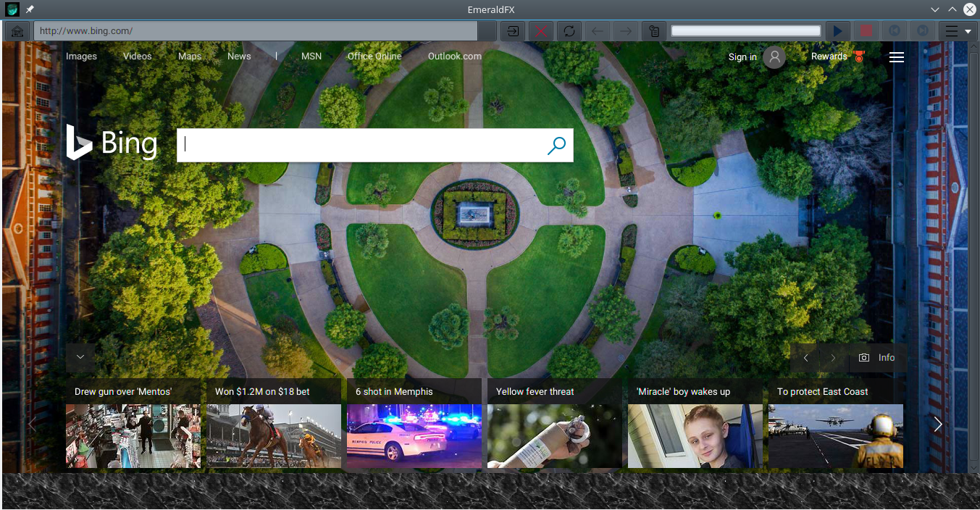
Task: Click the 'Yellow fever threat' headline
Action: [x=535, y=392]
